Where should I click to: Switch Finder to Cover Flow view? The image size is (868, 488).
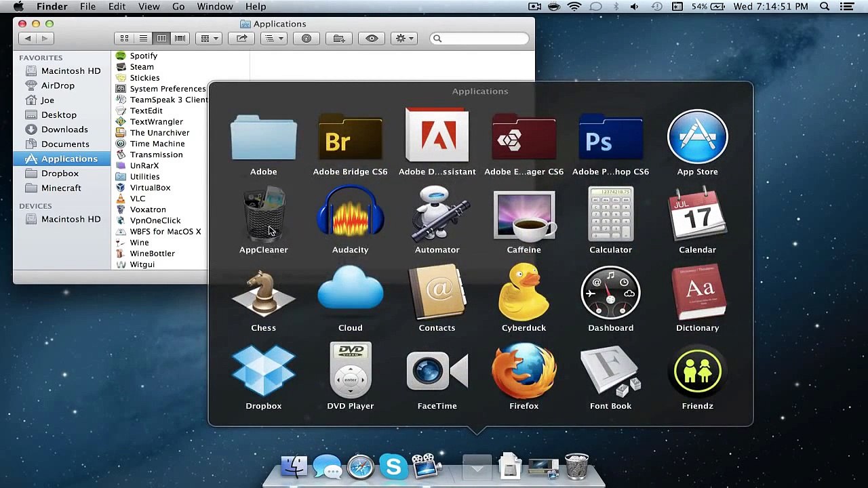(180, 39)
